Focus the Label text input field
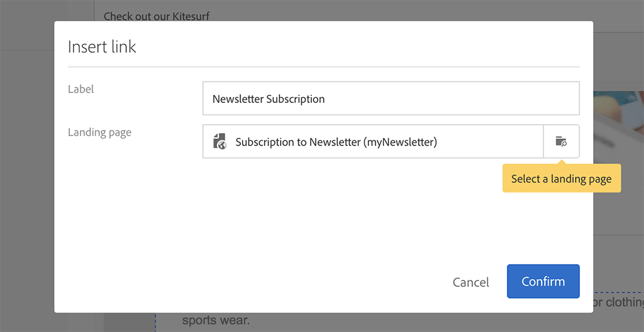The height and width of the screenshot is (332, 644). click(x=391, y=98)
